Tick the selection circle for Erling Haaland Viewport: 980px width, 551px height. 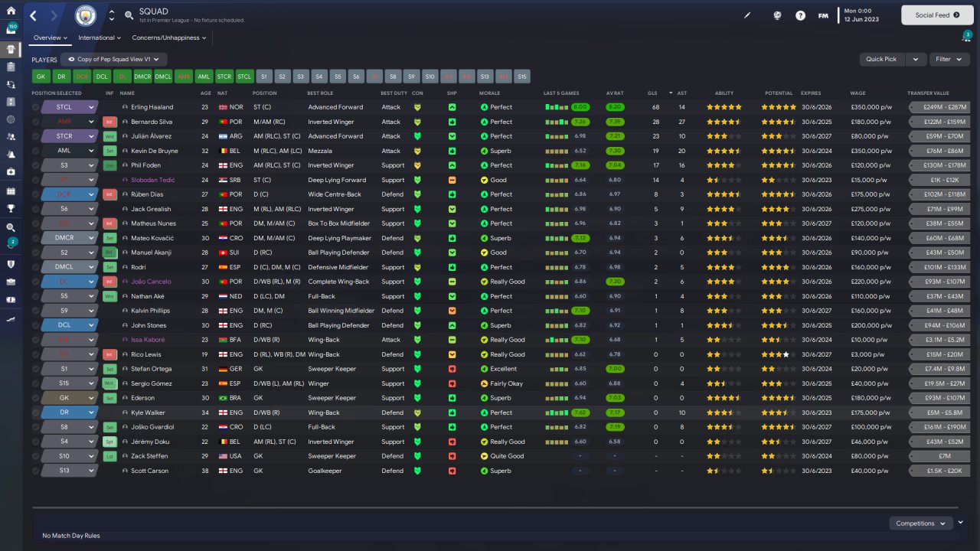35,107
